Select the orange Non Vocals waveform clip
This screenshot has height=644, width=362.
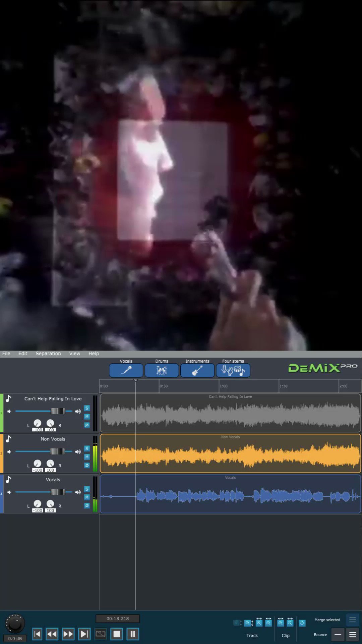tap(230, 453)
